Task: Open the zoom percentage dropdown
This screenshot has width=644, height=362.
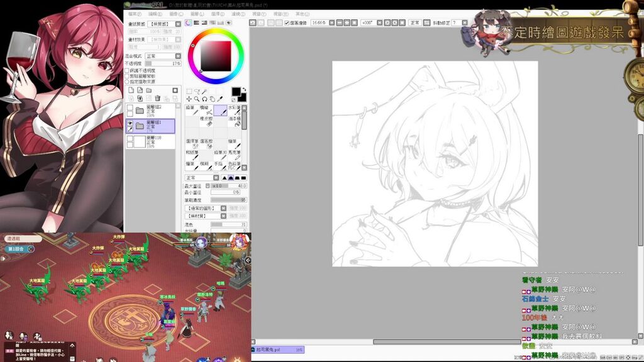Action: [x=332, y=23]
